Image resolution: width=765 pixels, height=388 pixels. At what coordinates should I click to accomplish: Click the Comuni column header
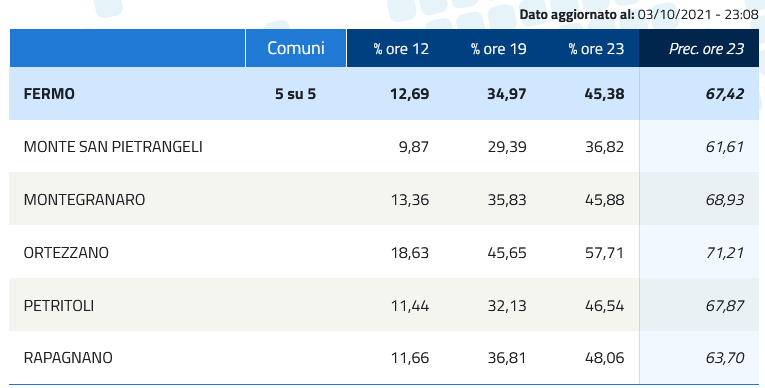(x=296, y=48)
